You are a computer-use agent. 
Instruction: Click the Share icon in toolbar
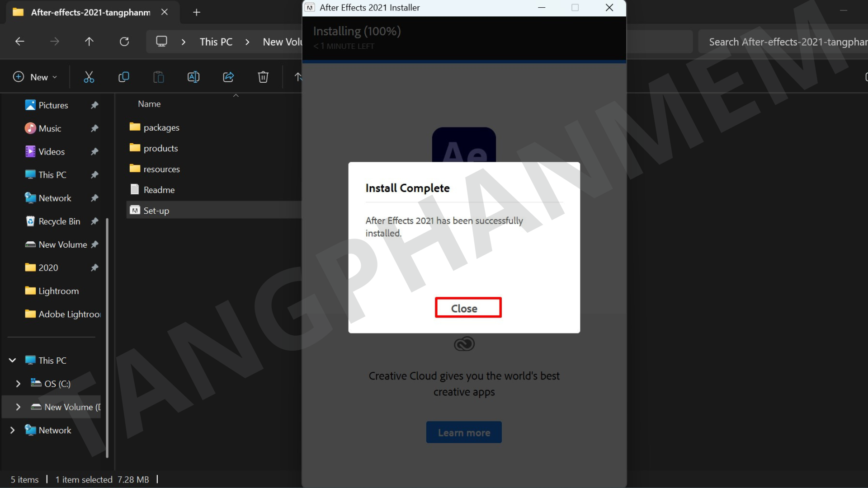228,77
